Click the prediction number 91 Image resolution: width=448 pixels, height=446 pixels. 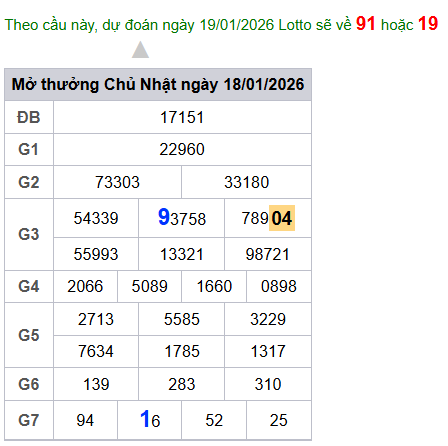click(x=366, y=24)
